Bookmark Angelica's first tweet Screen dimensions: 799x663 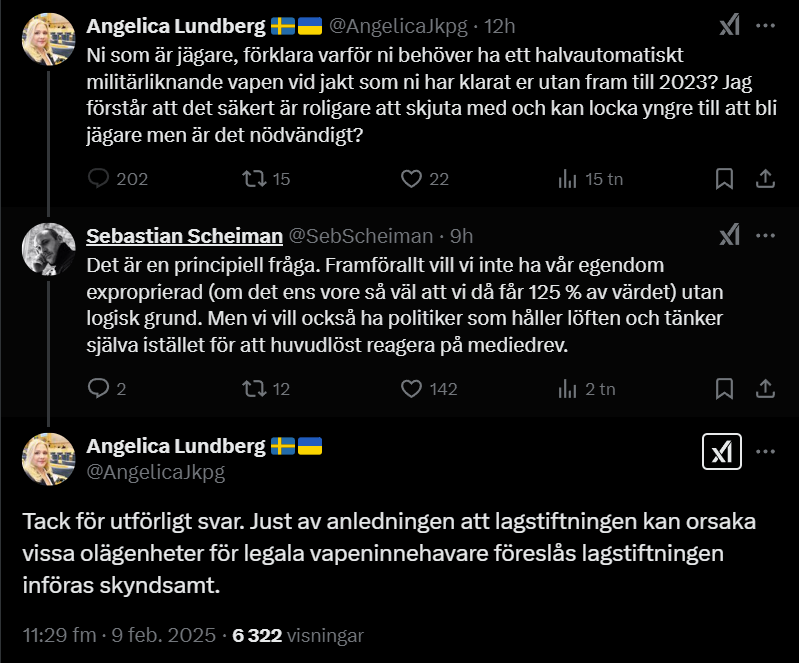coord(724,179)
